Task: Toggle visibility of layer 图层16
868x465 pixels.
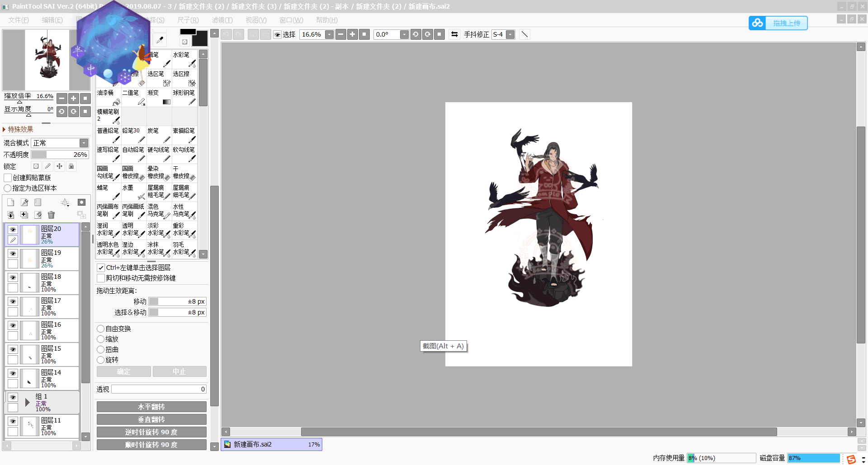Action: point(13,325)
